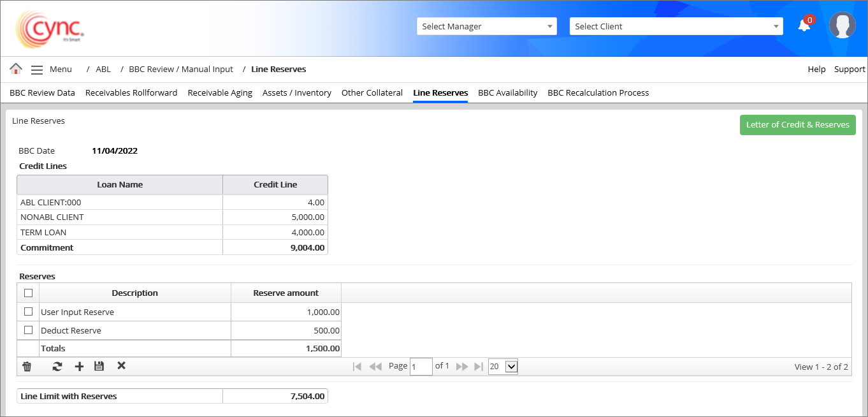The height and width of the screenshot is (417, 868).
Task: Click the page number input field
Action: [421, 367]
